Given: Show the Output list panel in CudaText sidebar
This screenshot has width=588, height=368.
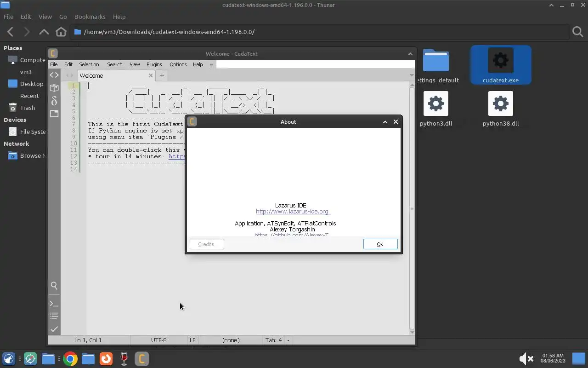Looking at the screenshot, I should (54, 316).
